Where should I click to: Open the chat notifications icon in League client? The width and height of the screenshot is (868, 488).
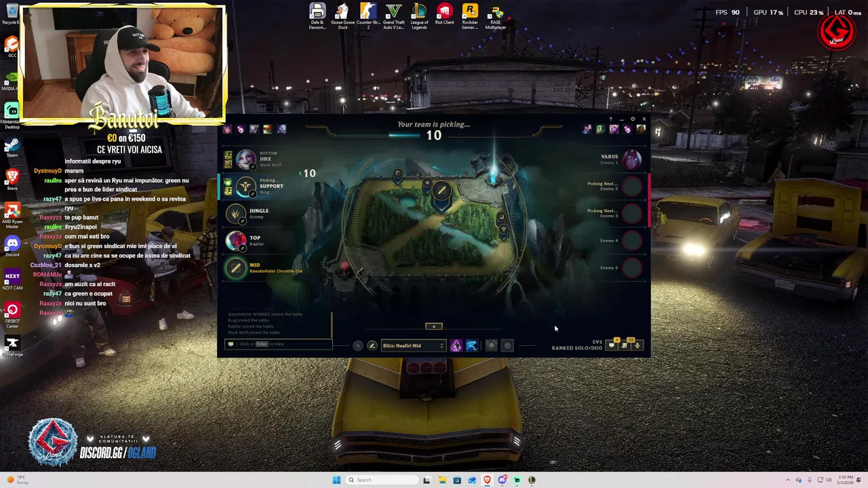(x=612, y=346)
